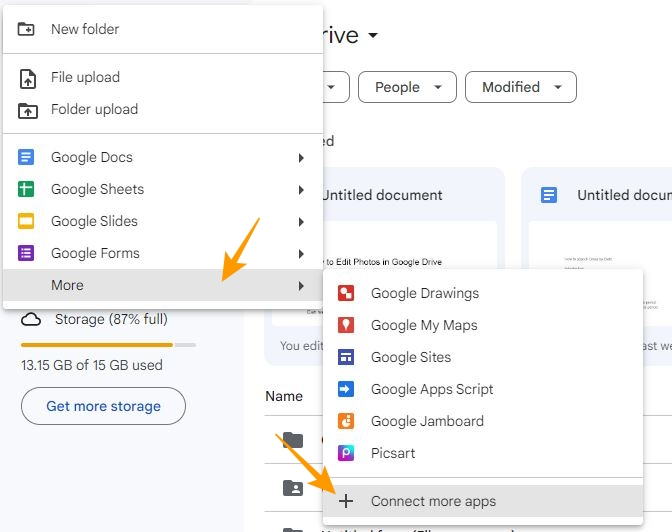Open the Modified filter dropdown
This screenshot has height=532, width=672.
(x=521, y=87)
